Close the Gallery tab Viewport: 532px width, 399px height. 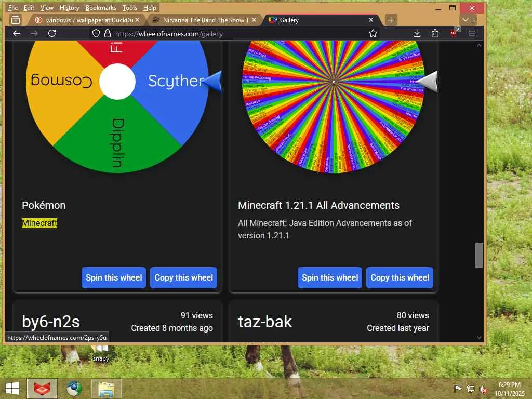click(x=371, y=20)
